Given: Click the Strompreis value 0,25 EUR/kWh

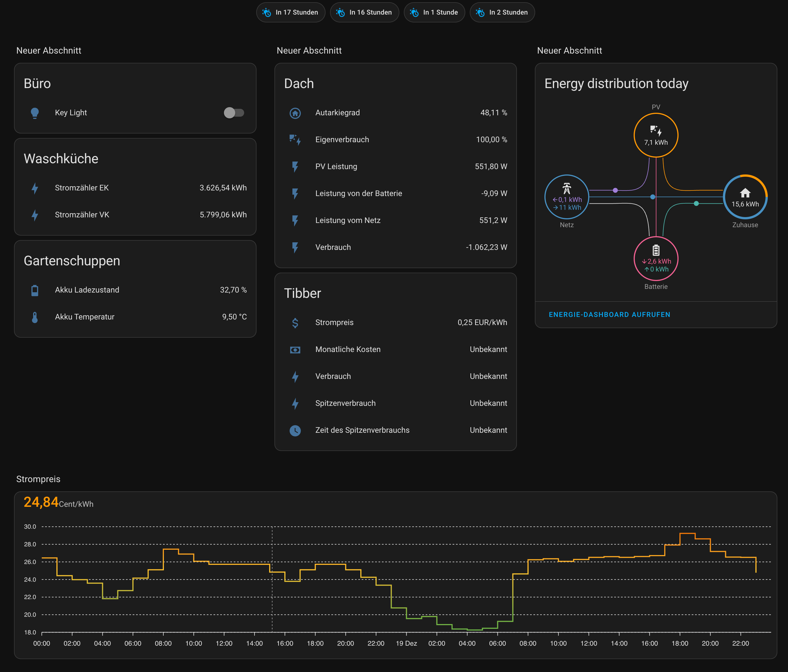Looking at the screenshot, I should pos(482,323).
